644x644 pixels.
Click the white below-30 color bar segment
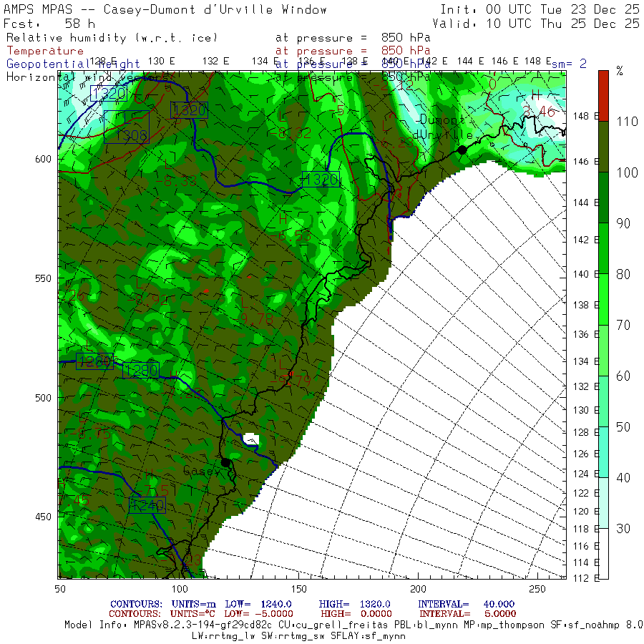603,554
